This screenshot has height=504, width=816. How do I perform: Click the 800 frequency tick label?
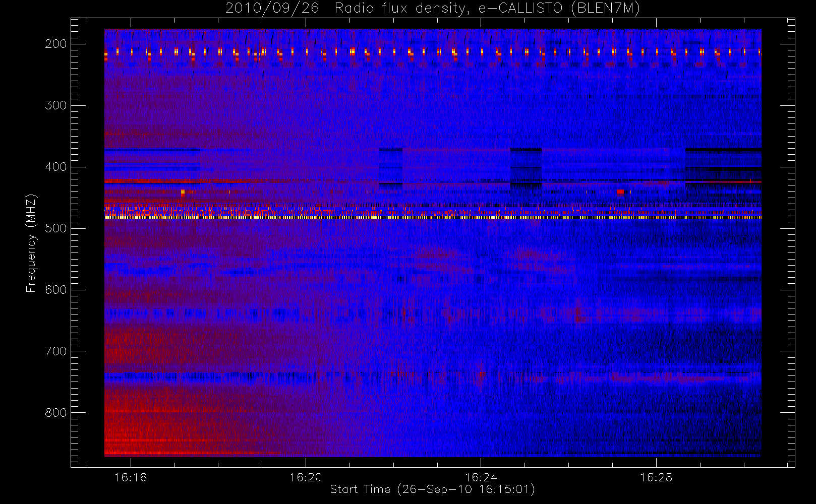[55, 413]
